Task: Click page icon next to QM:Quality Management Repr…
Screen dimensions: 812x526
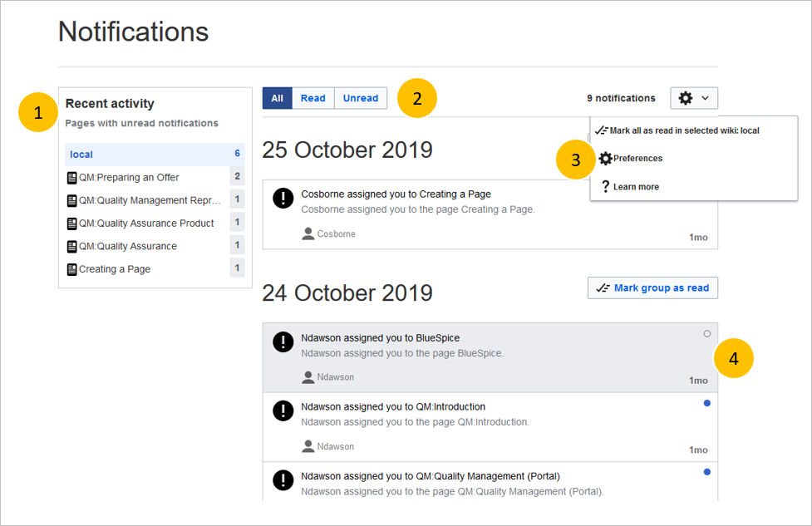Action: (72, 200)
